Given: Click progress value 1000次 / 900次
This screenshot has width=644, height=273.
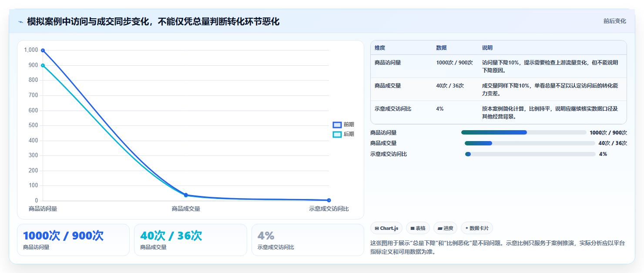Looking at the screenshot, I should (x=608, y=132).
